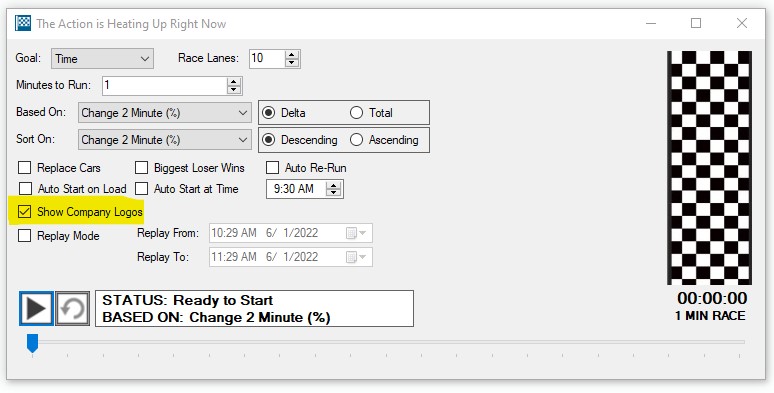Choose Ascending sort order
The image size is (774, 393).
[356, 140]
